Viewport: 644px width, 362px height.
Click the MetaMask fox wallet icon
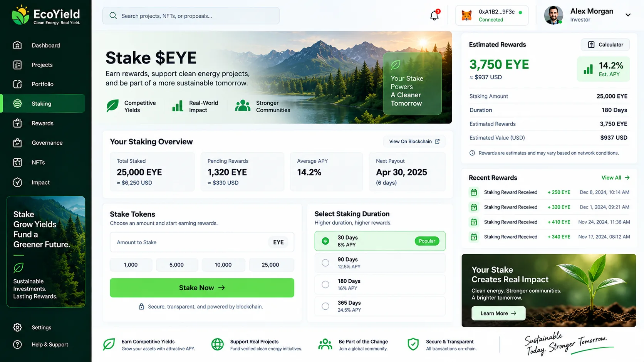click(466, 16)
